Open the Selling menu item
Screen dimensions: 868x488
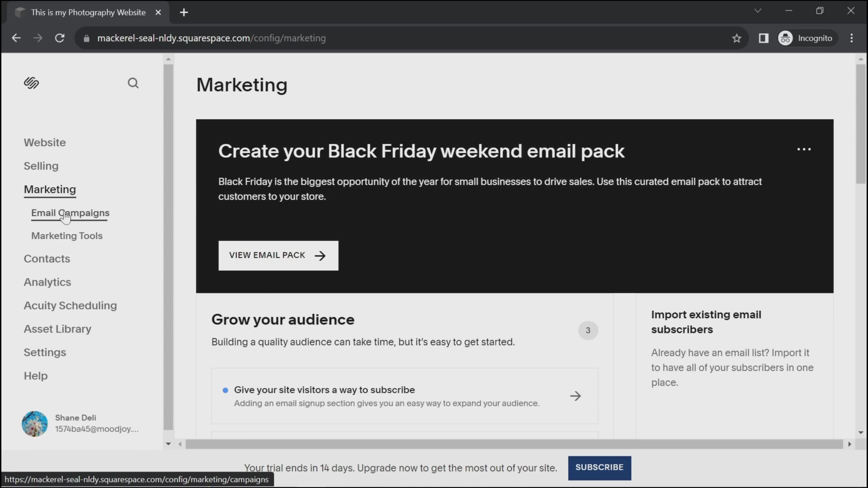tap(41, 166)
